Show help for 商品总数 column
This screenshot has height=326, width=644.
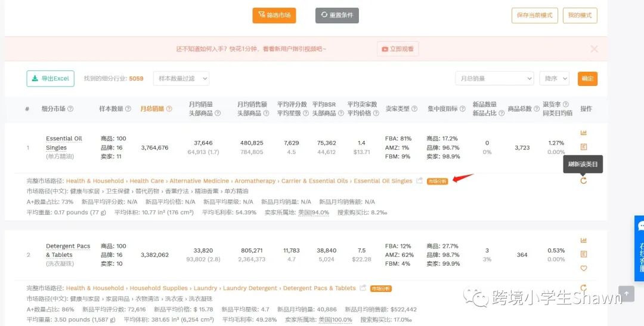(537, 109)
